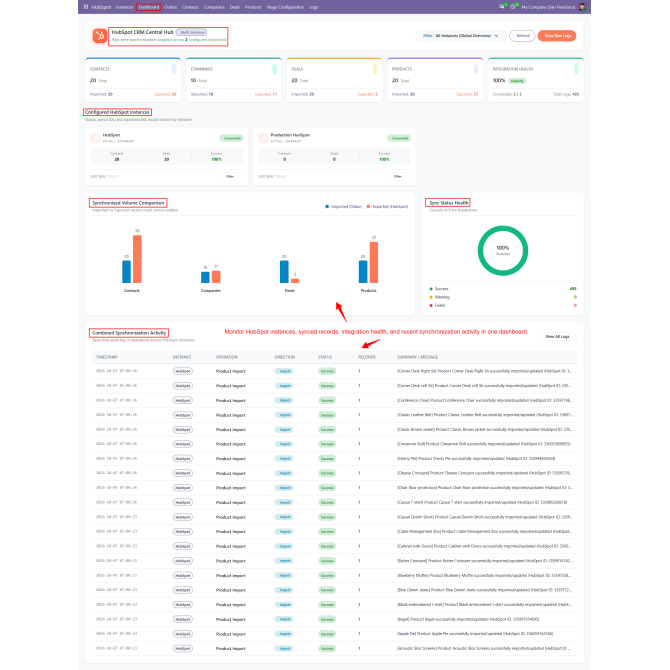Open the Stage Configuration menu
670x670 pixels.
point(285,7)
